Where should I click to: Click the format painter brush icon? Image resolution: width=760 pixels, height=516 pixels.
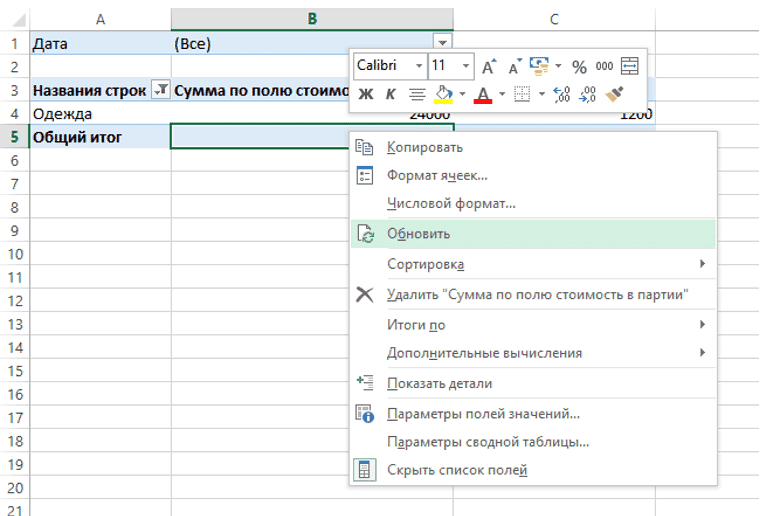tap(614, 95)
